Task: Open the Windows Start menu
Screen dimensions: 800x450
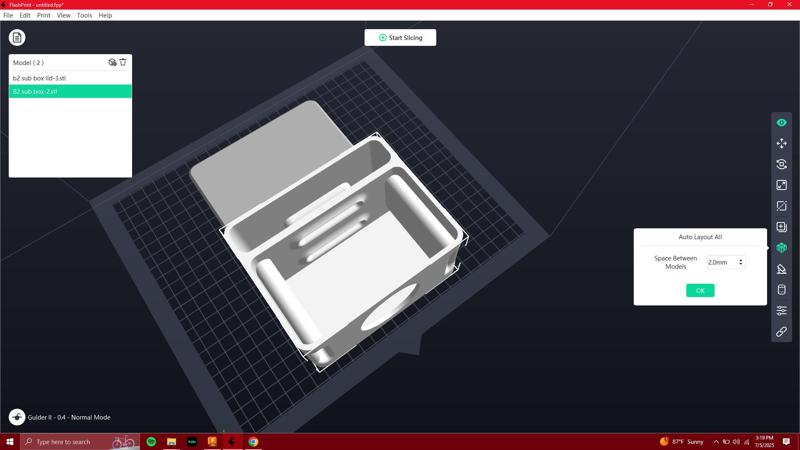Action: coord(10,442)
